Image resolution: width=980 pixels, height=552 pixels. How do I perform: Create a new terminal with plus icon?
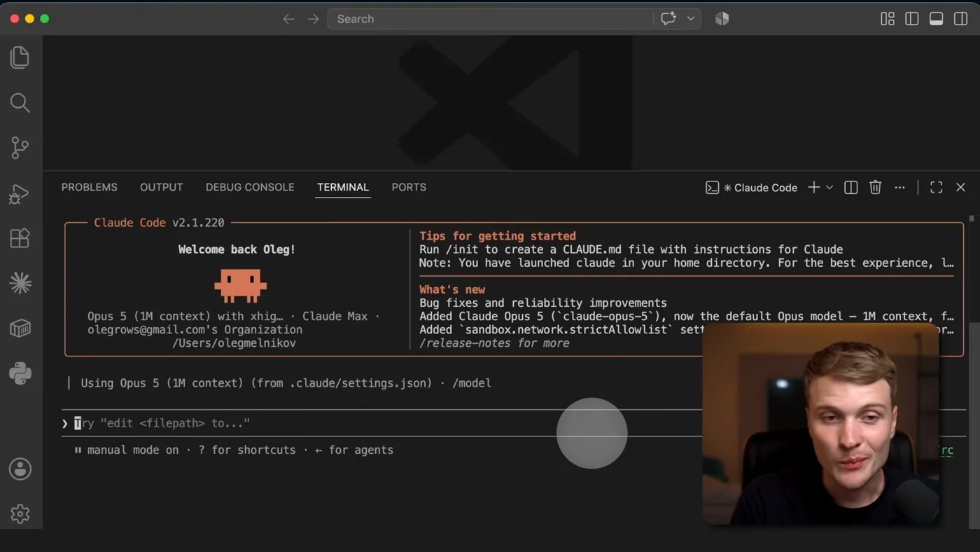(x=813, y=187)
